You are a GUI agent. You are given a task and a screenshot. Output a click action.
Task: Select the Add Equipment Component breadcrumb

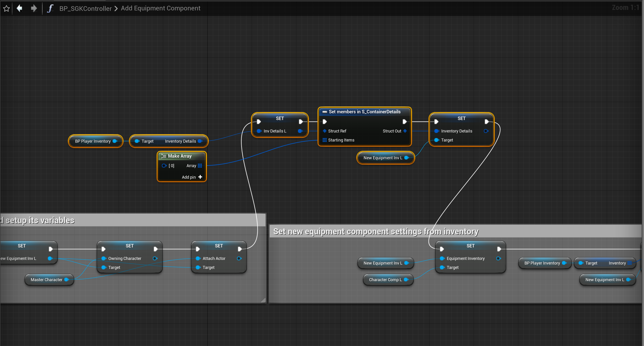160,8
